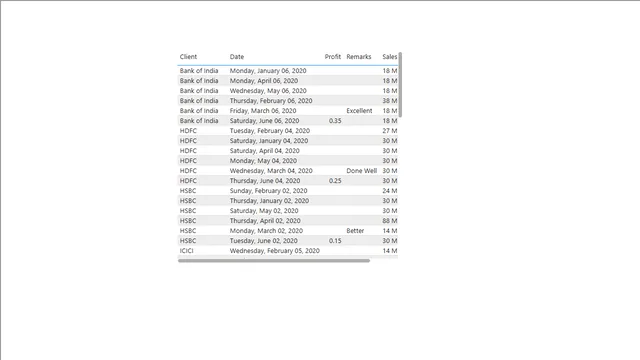Select date cell 'Wednesday, March 04, 2020'
The height and width of the screenshot is (360, 640).
click(271, 171)
